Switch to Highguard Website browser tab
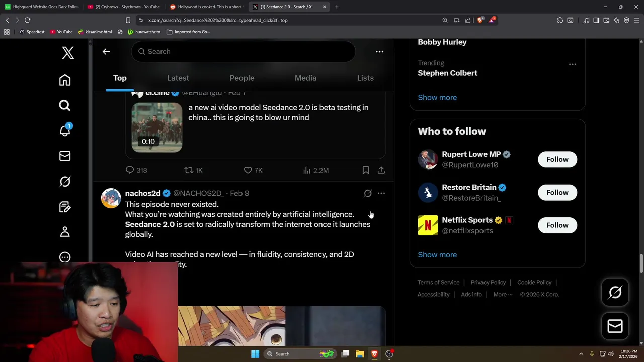 point(42,7)
